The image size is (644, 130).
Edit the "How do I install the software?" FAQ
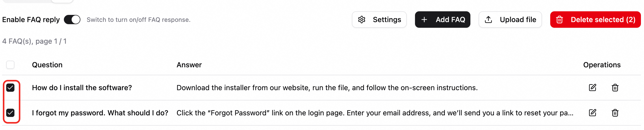pyautogui.click(x=592, y=88)
